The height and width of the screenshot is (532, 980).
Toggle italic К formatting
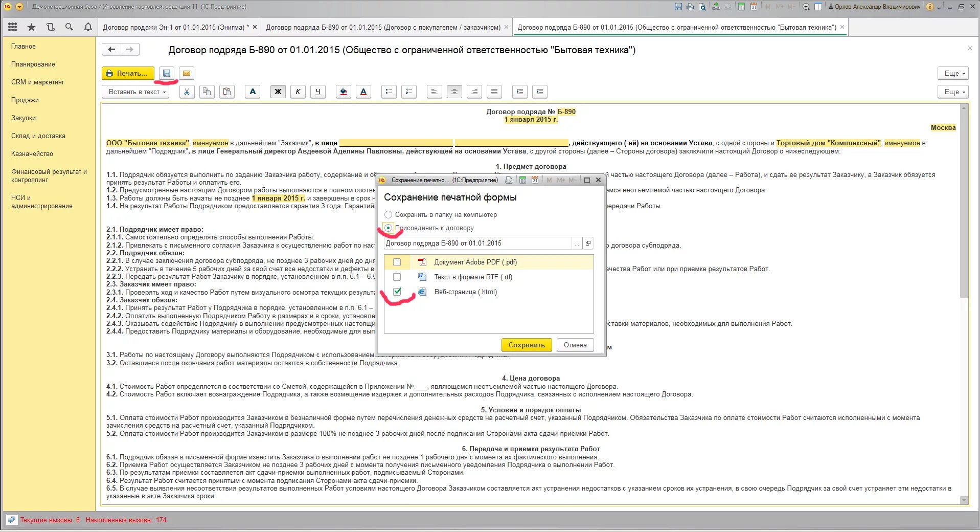coord(298,92)
